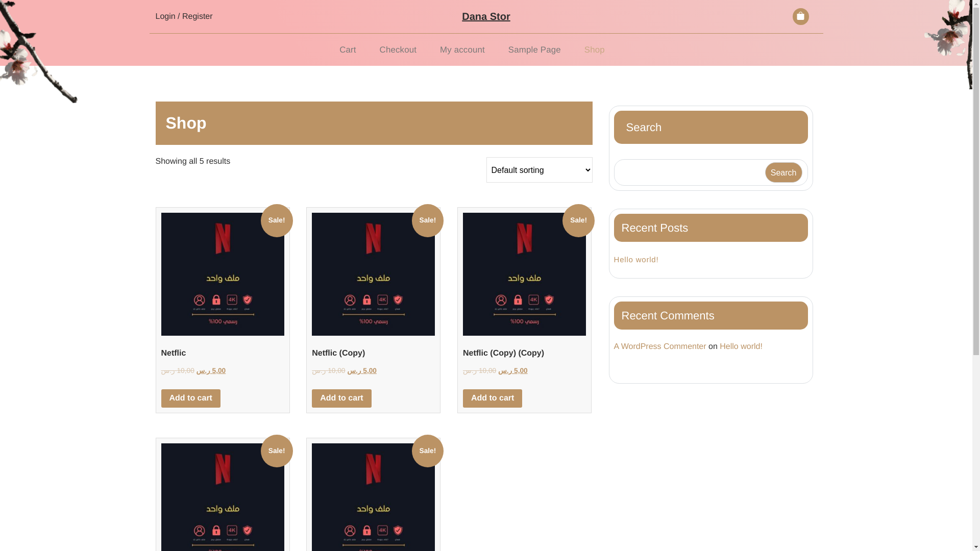Open the Netflic (Copy) product image
Screen dimensions: 980x551
(373, 274)
